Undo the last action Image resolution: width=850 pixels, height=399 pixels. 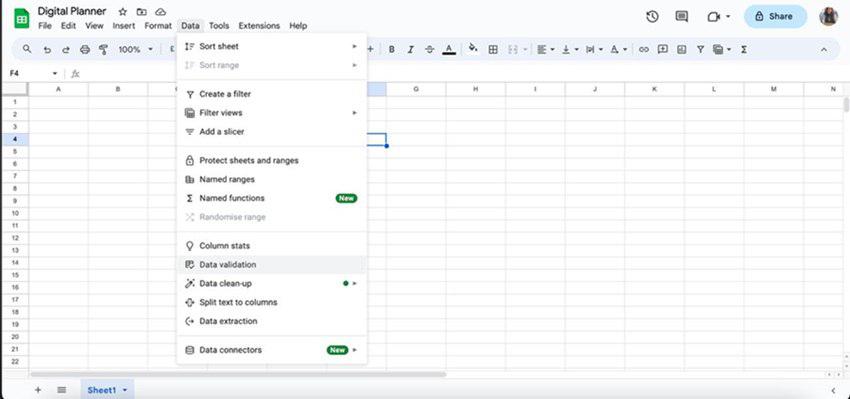click(x=47, y=49)
